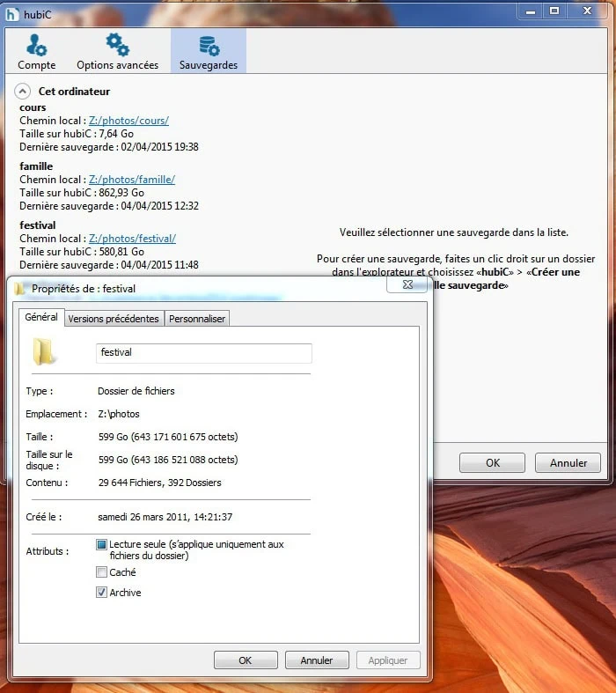Toggle the Lecture seule checkbox

coord(102,545)
